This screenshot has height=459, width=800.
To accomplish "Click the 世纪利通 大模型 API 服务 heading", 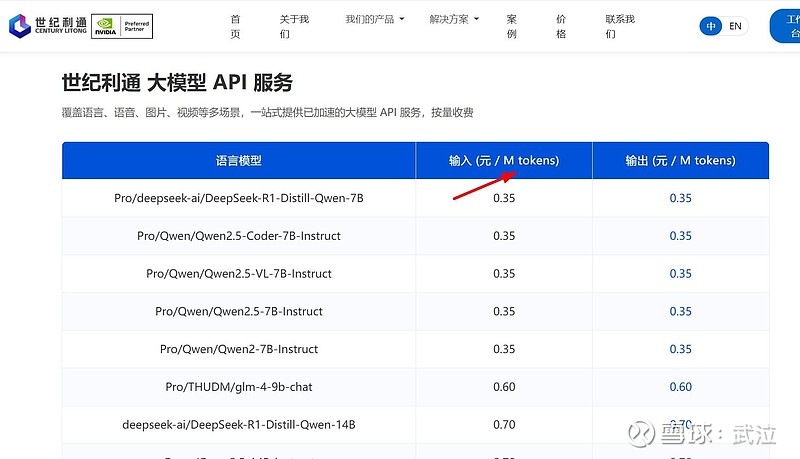I will [177, 82].
